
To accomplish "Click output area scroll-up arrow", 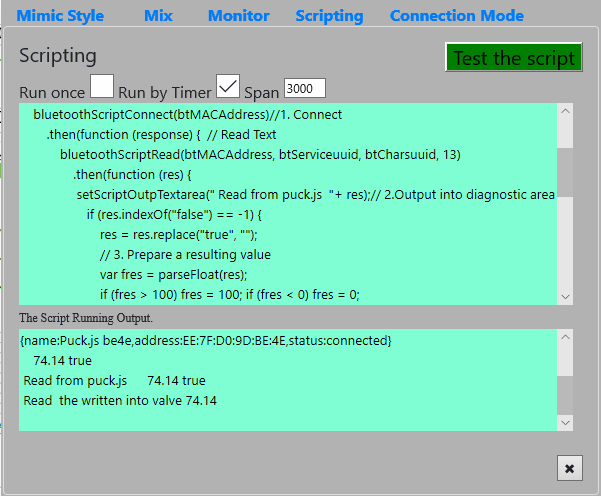I will click(x=565, y=337).
